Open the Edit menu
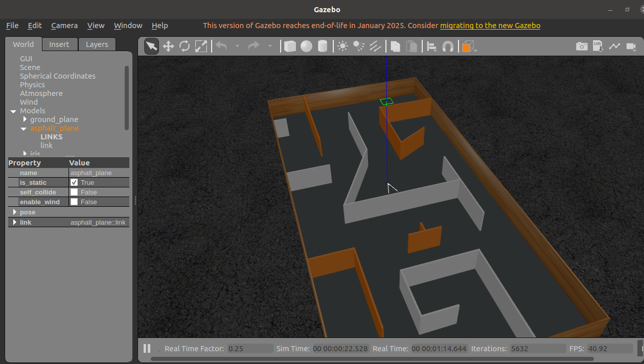This screenshot has width=644, height=364. click(35, 26)
